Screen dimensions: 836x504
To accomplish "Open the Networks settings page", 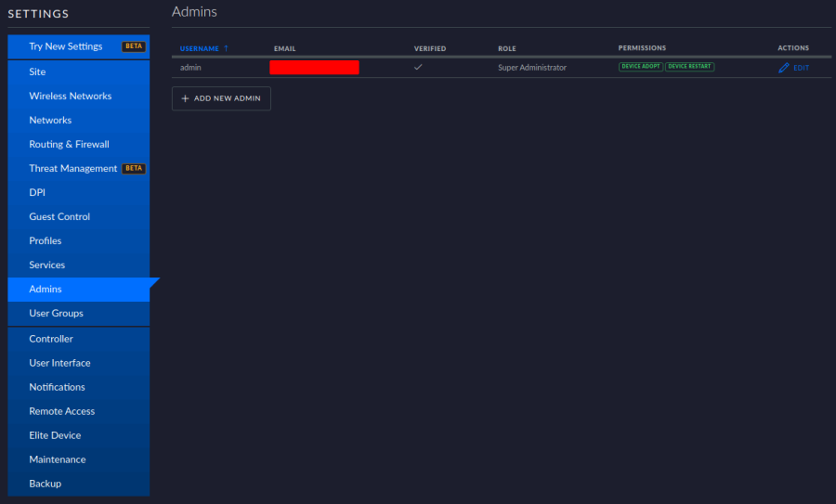I will [50, 120].
